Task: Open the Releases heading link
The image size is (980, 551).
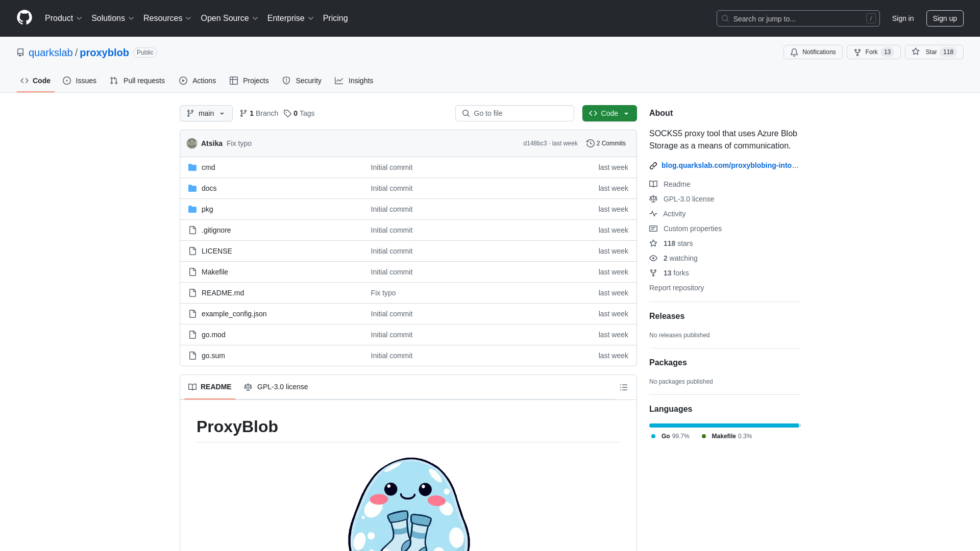Action: 667,316
